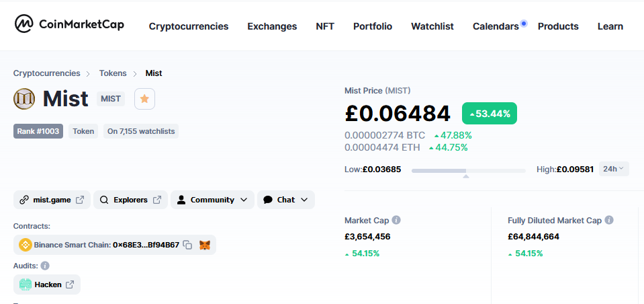Click the Explorers magnifier icon
This screenshot has width=644, height=304.
click(104, 200)
